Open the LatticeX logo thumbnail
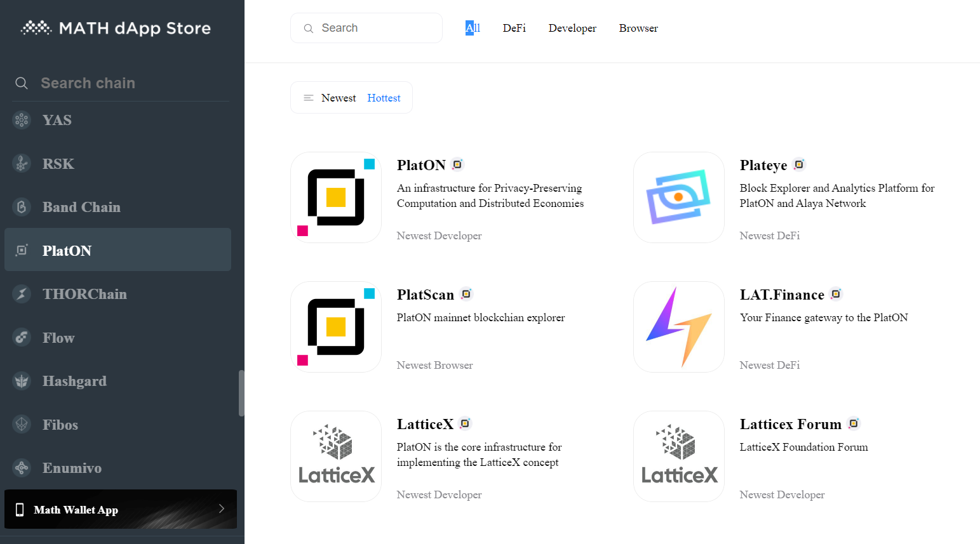980x544 pixels. pyautogui.click(x=336, y=456)
